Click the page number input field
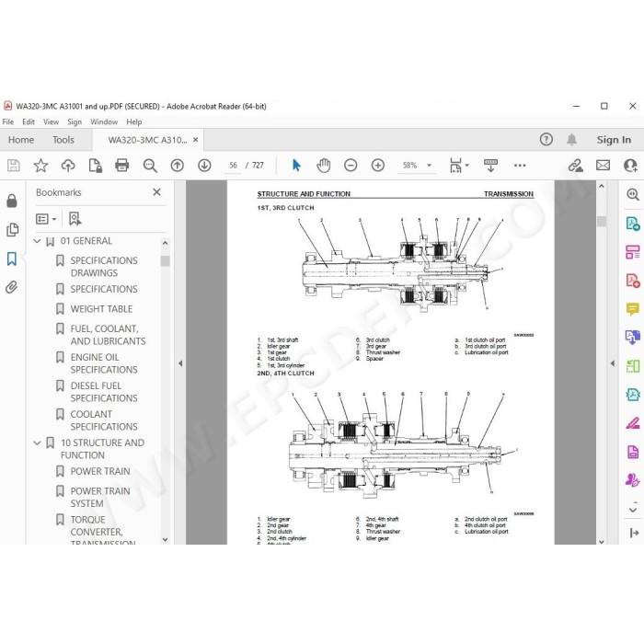Image resolution: width=644 pixels, height=644 pixels. coord(233,166)
